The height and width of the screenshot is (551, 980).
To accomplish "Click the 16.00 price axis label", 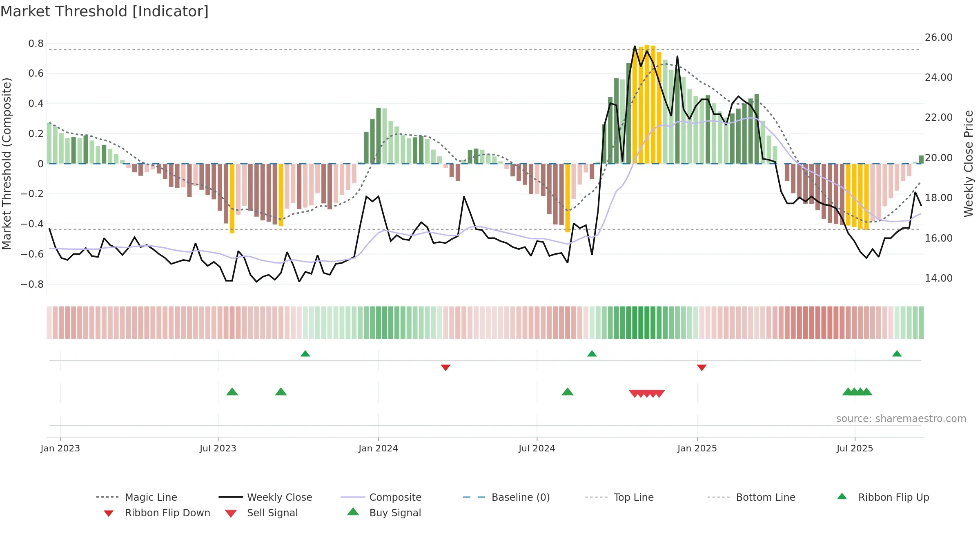I will (x=939, y=238).
